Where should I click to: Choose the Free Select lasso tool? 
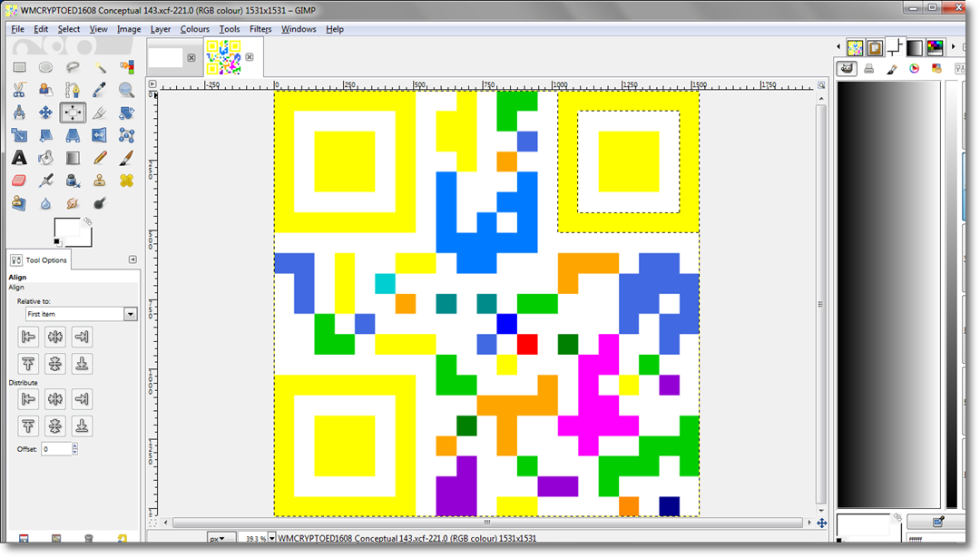click(73, 67)
